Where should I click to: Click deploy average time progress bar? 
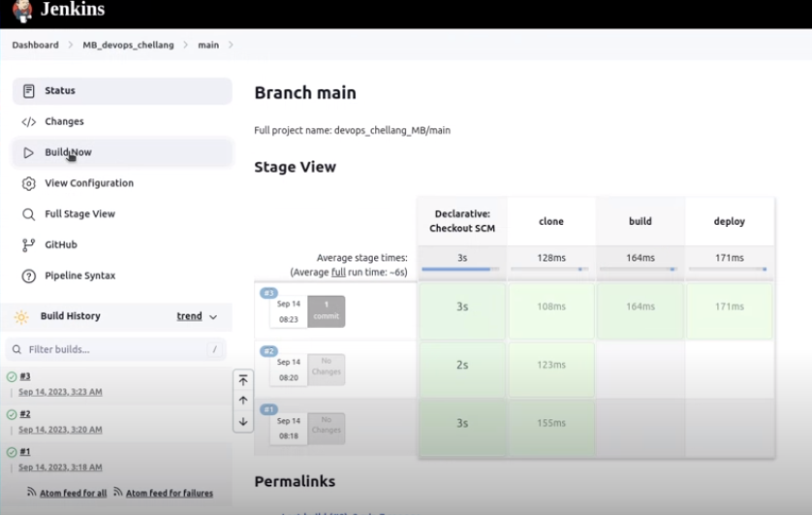click(728, 270)
